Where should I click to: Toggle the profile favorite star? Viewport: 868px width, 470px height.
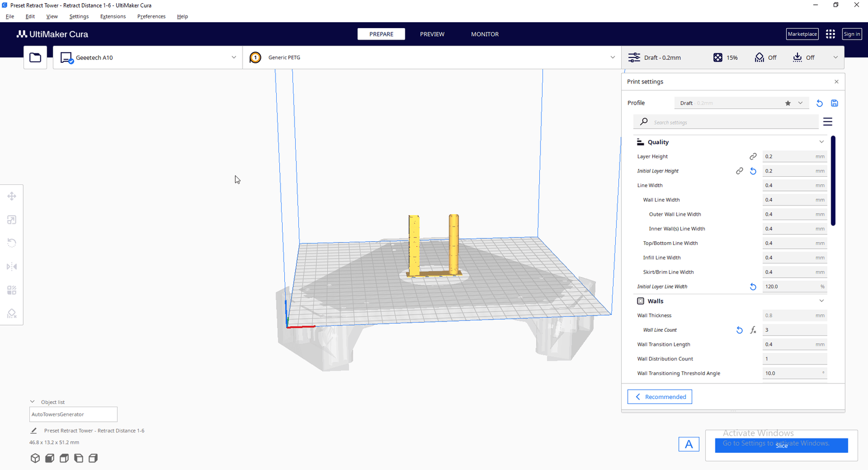[x=788, y=103]
